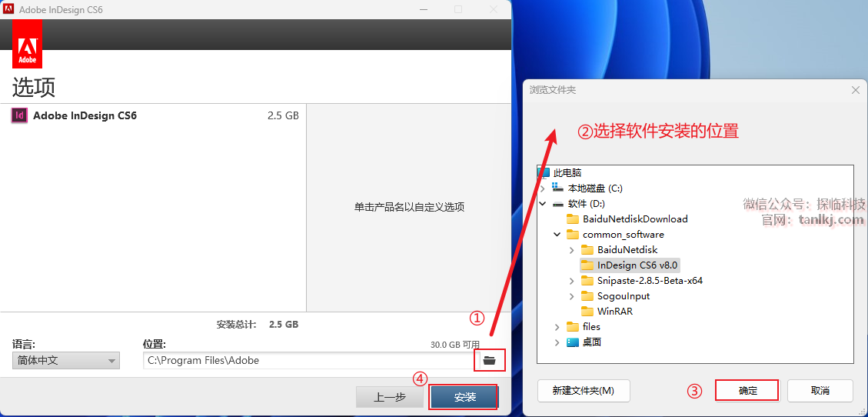Select the WinRAR folder name
This screenshot has width=868, height=417.
(615, 312)
